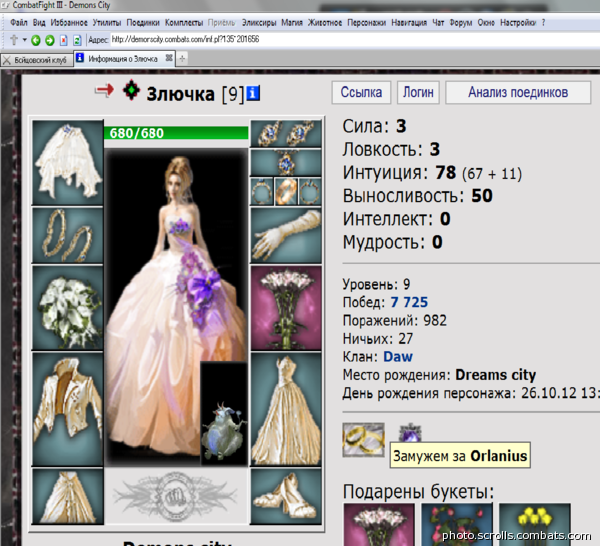Image resolution: width=600 pixels, height=546 pixels.
Task: Click the stop loading icon
Action: 64,40
